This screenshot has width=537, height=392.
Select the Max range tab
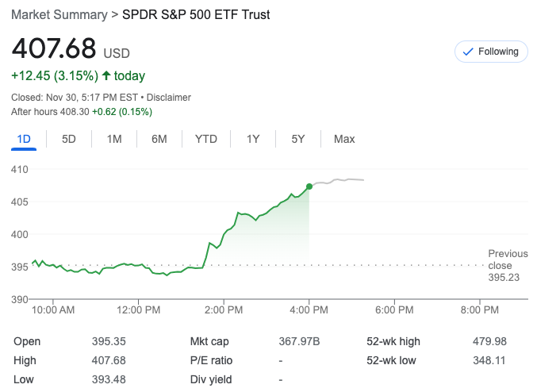tap(344, 139)
